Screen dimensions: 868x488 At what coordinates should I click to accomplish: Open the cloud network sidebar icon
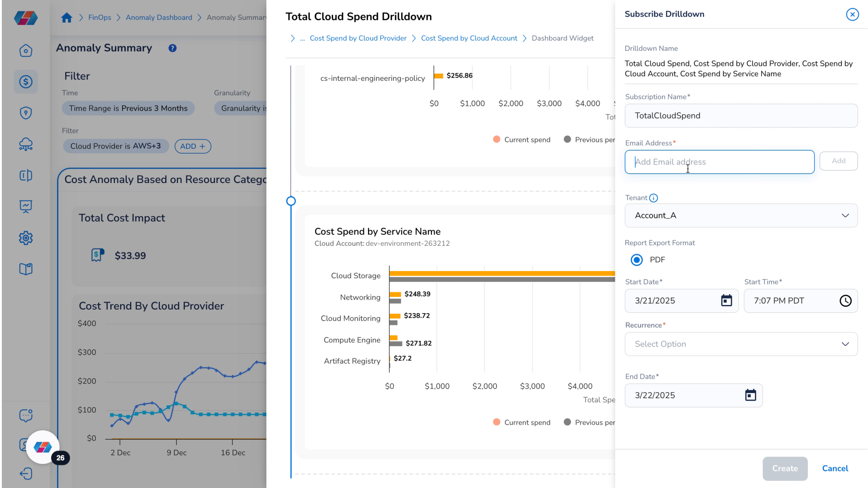(26, 144)
